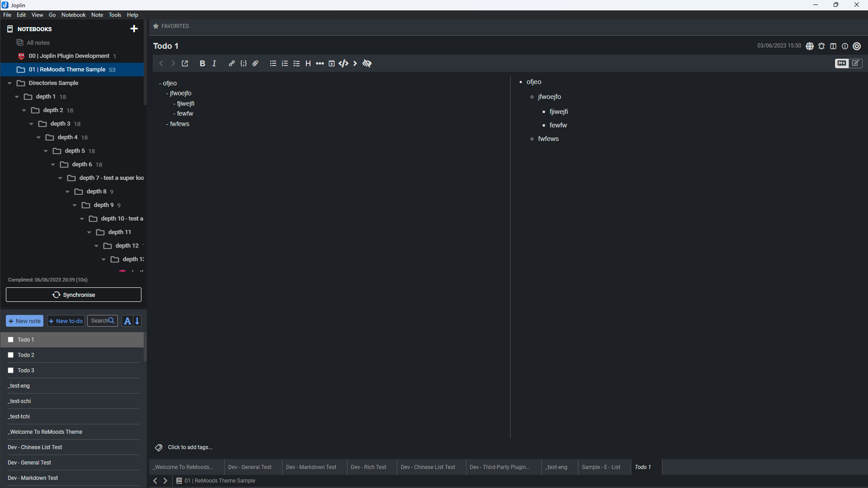Screen dimensions: 868x488
Task: Open note properties via info icon
Action: click(x=845, y=46)
